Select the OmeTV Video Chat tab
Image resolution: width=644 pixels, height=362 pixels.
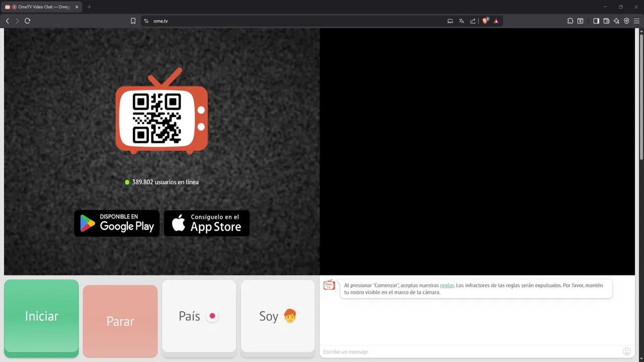(x=42, y=7)
